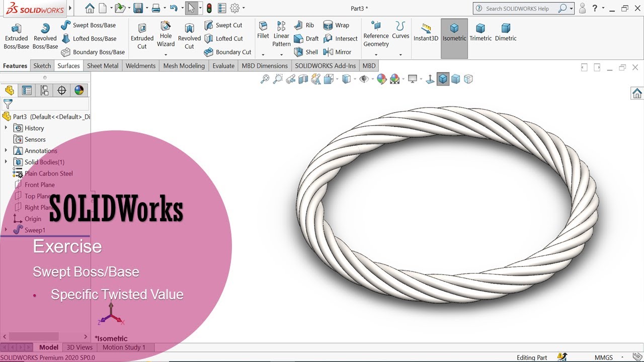The height and width of the screenshot is (362, 644).
Task: Select Lofted Boss/Base feature
Action: (89, 39)
